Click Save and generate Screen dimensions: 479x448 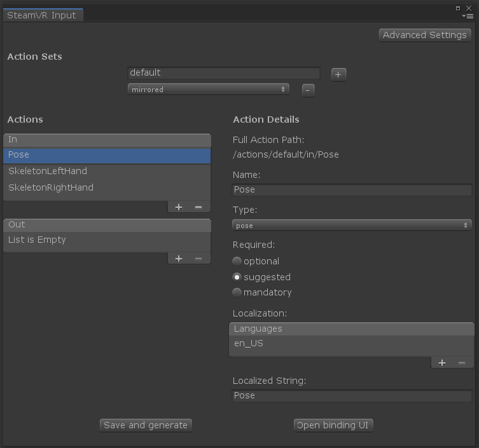[x=146, y=425]
